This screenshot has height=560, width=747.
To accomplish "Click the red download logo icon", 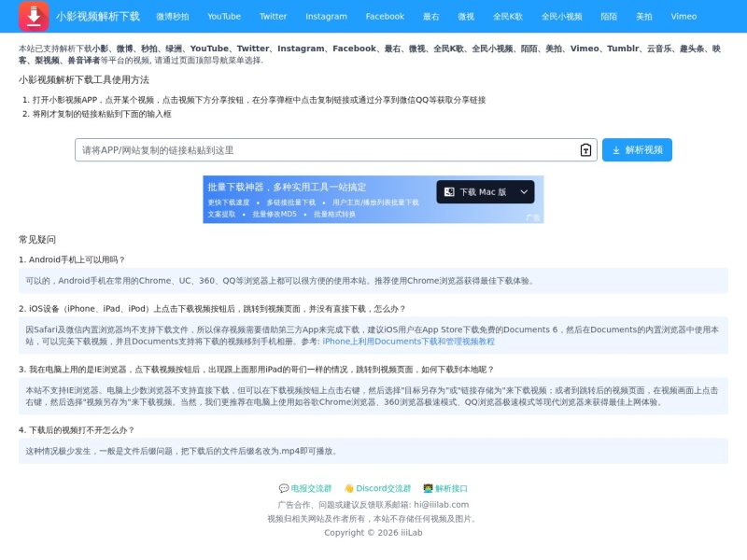I will pos(34,16).
